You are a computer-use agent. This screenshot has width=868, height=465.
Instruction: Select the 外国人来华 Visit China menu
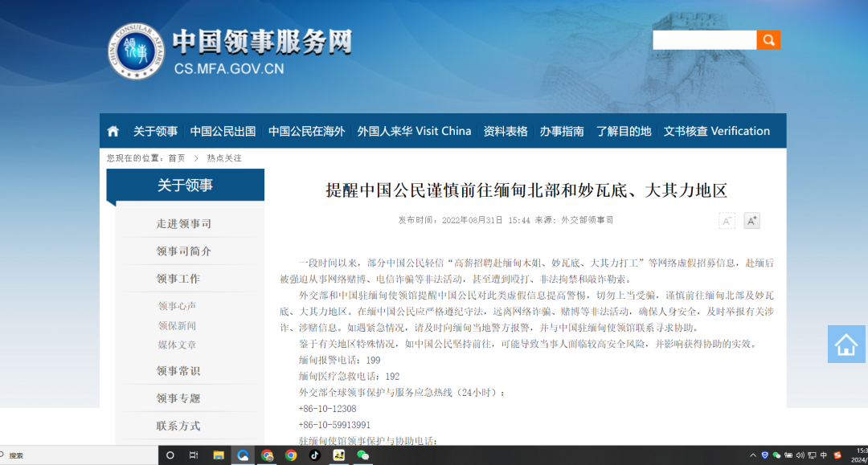coord(415,130)
